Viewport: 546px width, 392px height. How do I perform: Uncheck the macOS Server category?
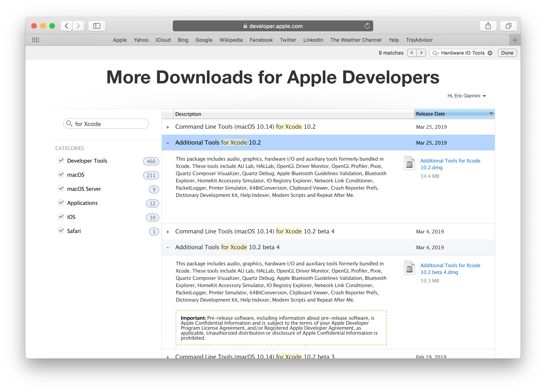pyautogui.click(x=61, y=189)
